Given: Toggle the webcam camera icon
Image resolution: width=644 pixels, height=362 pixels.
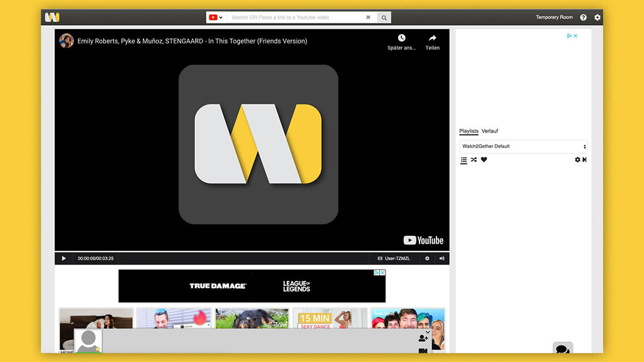Looking at the screenshot, I should click(x=423, y=351).
